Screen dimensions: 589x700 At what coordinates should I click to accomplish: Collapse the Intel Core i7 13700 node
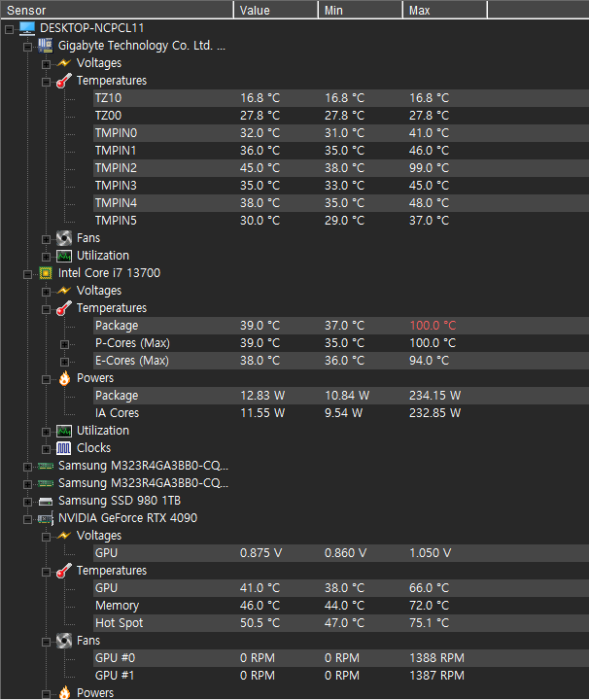[x=27, y=274]
